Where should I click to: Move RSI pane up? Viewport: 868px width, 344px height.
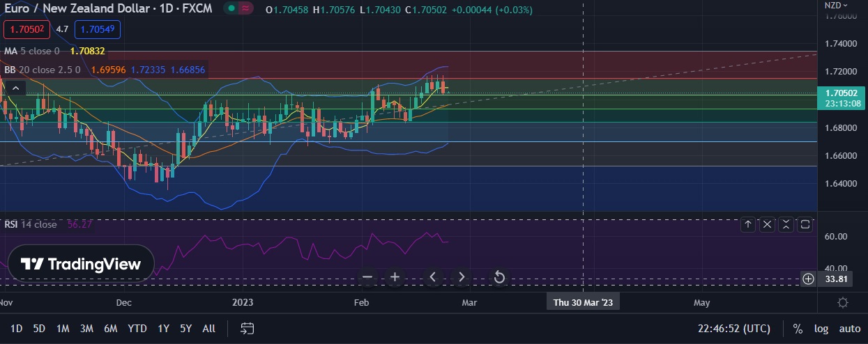(747, 224)
